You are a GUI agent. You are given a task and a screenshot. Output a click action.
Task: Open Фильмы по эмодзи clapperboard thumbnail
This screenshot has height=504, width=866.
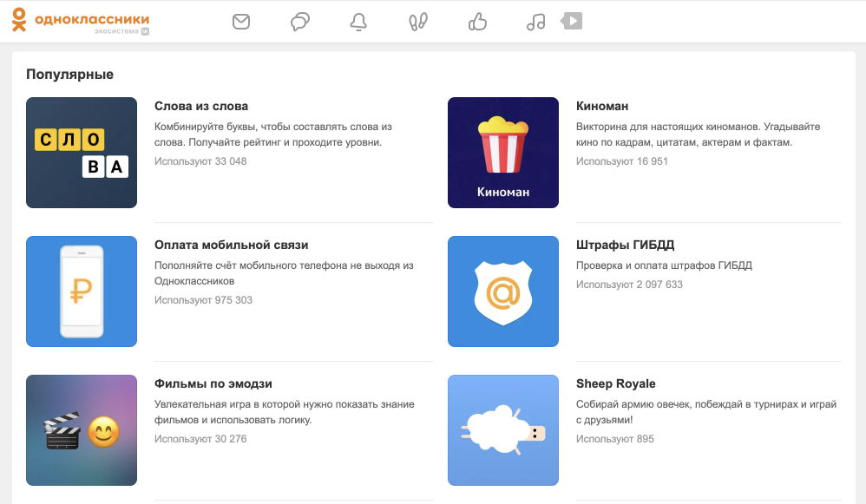[82, 430]
